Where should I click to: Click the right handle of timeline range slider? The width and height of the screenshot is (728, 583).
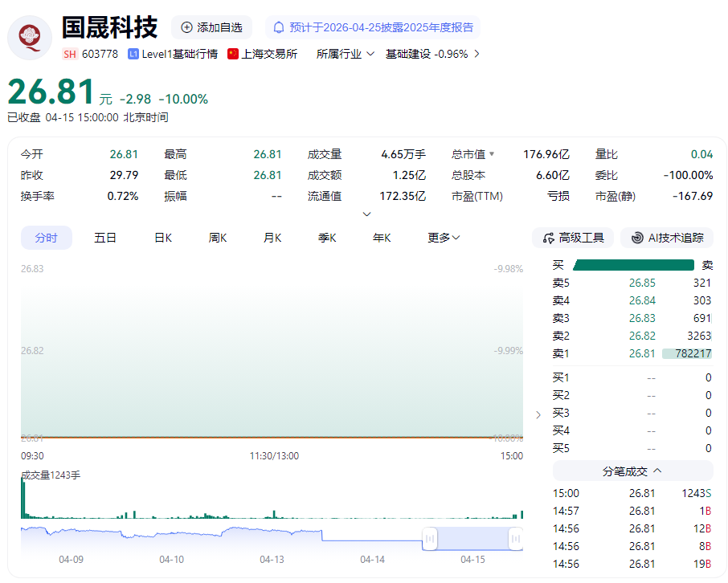[515, 538]
